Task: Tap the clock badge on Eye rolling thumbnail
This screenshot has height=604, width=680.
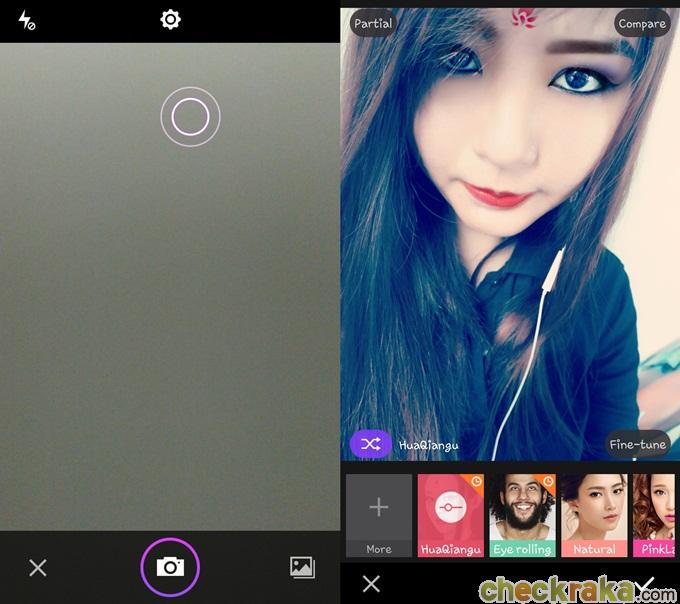Action: pyautogui.click(x=547, y=482)
